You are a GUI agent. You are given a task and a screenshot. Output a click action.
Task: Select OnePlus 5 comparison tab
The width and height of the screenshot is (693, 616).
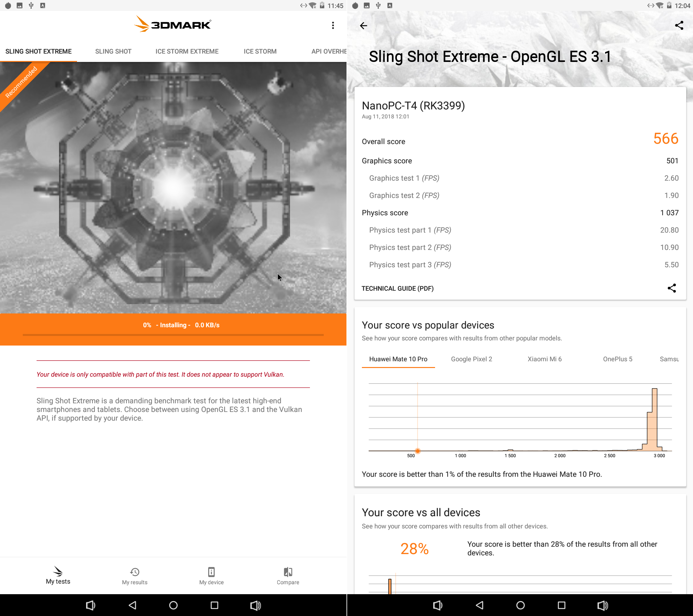[x=617, y=359]
